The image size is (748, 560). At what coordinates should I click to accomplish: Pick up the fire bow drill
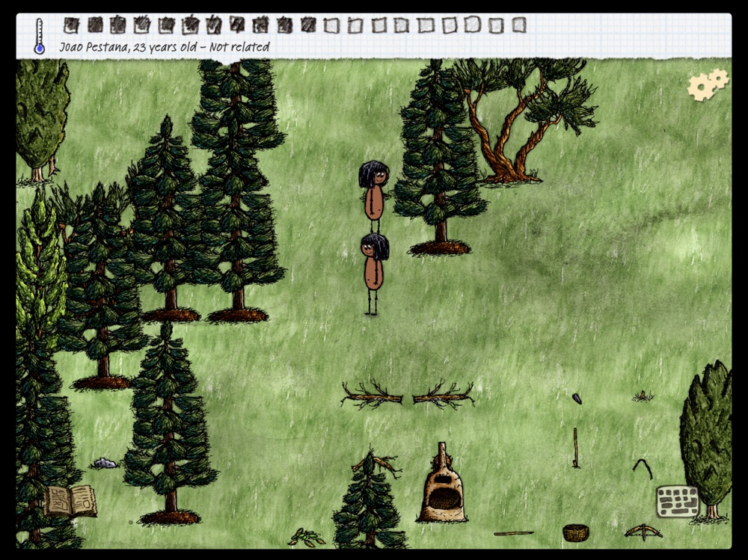point(643,532)
